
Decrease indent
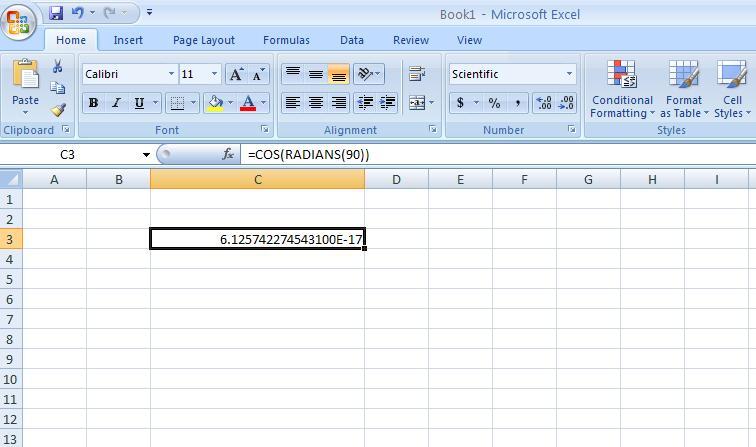(365, 103)
